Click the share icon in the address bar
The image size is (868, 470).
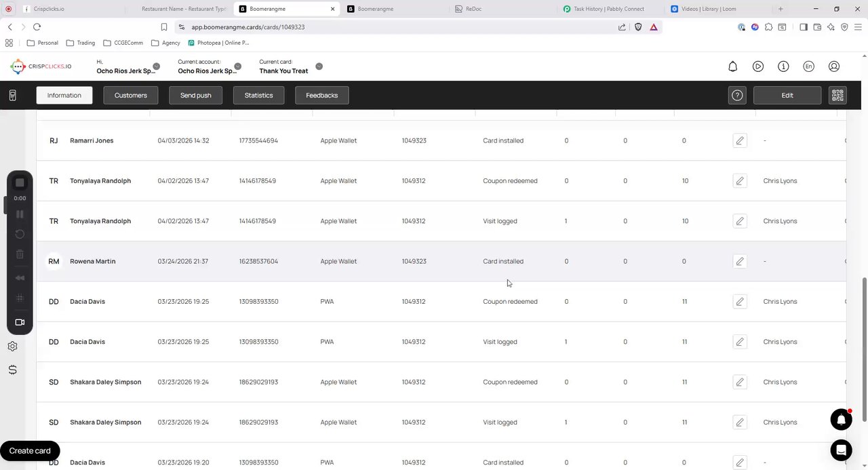click(x=622, y=27)
